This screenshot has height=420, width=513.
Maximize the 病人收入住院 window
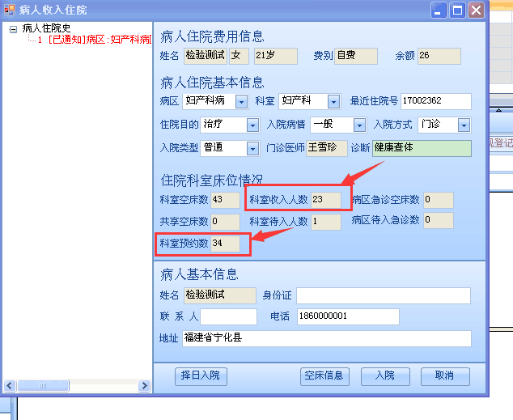coord(457,11)
